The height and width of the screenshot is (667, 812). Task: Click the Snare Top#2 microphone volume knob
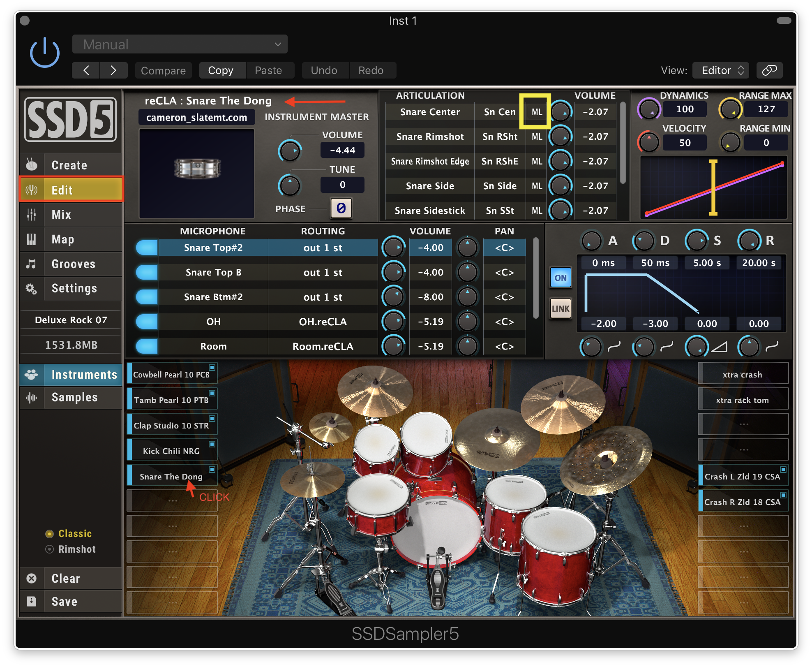[x=393, y=248]
